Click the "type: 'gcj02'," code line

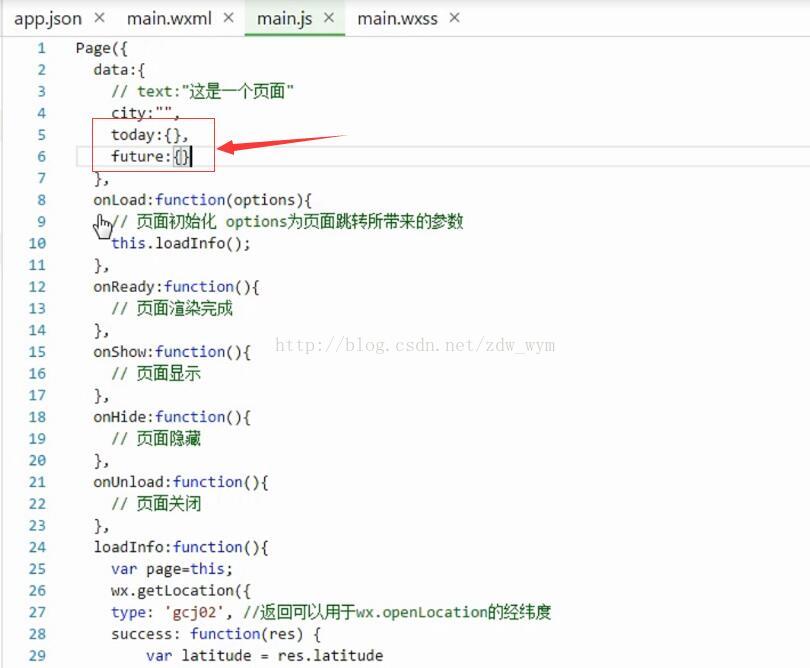tap(172, 612)
